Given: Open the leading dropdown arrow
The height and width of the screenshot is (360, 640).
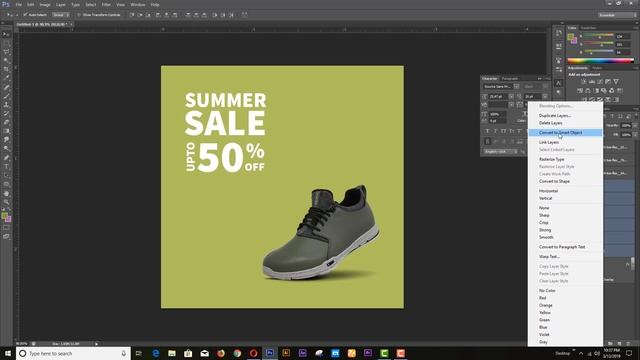Looking at the screenshot, I should click(545, 97).
